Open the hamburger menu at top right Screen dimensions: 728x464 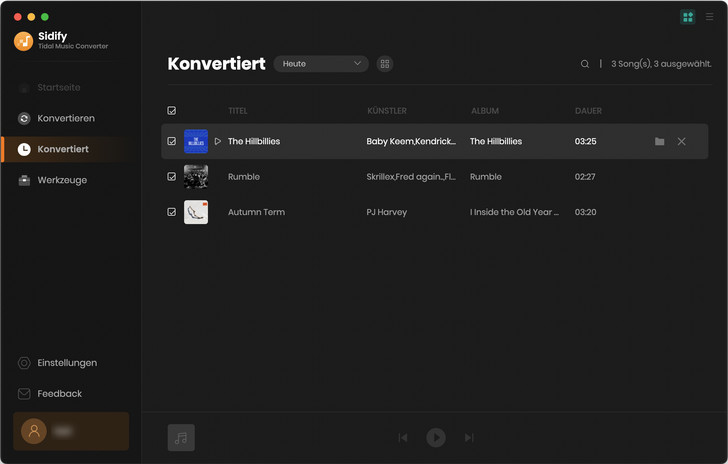click(709, 17)
